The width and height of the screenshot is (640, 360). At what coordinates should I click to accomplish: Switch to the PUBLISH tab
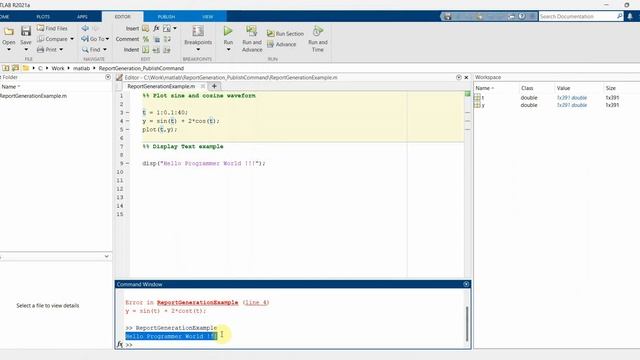click(x=166, y=17)
